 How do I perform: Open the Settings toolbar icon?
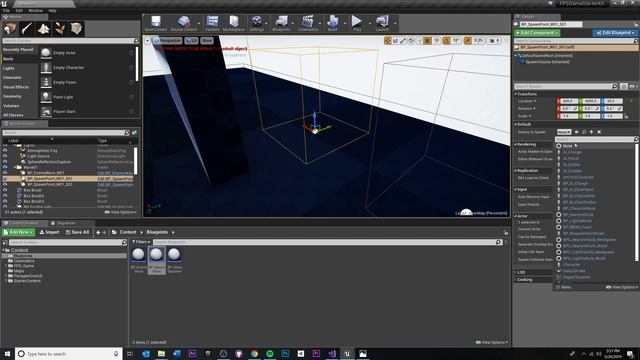[257, 23]
